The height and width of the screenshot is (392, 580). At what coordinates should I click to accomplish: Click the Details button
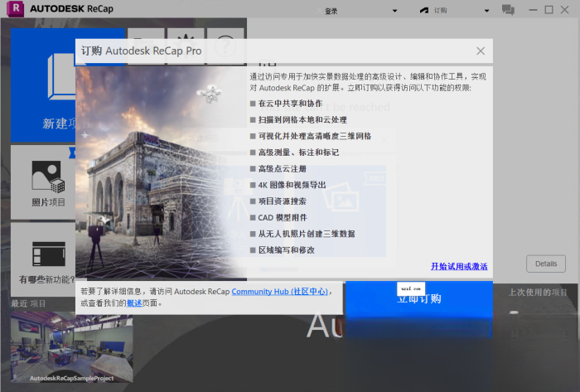click(546, 264)
